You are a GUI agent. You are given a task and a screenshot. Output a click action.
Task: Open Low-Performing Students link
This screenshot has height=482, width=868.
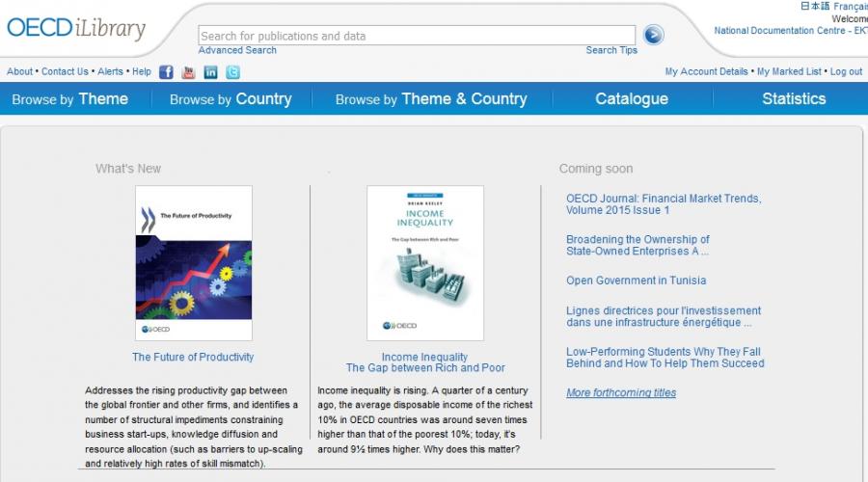665,358
